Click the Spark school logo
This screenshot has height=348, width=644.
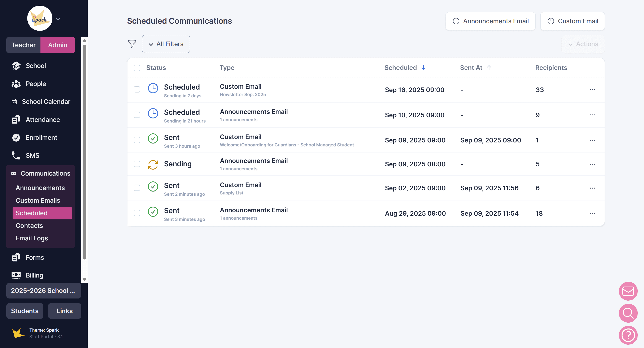pos(40,18)
